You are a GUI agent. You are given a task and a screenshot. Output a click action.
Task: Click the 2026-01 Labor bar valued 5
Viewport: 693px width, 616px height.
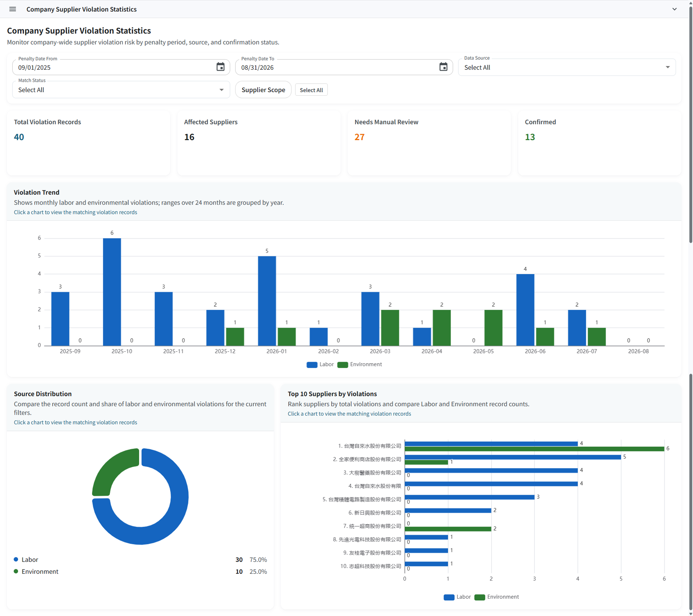coord(267,301)
